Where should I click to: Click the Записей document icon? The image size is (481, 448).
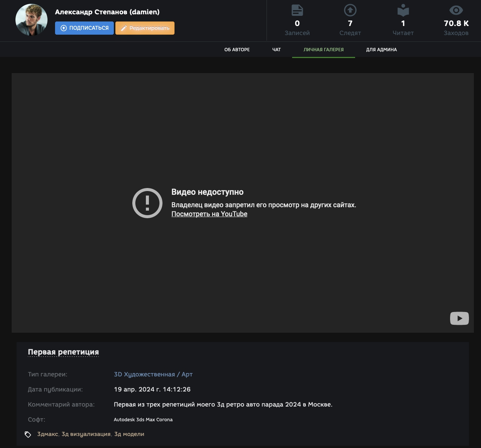(x=297, y=10)
